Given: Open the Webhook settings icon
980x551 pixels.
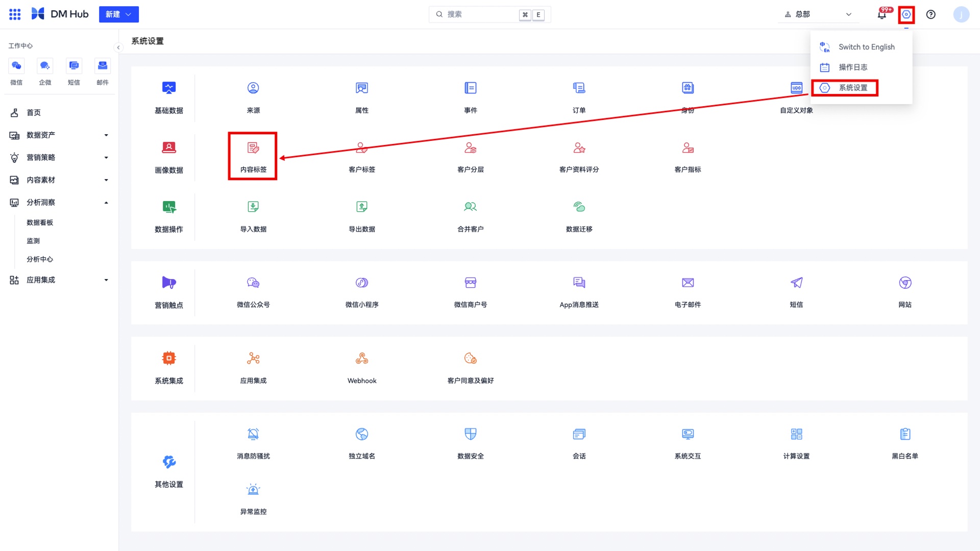Looking at the screenshot, I should [362, 359].
